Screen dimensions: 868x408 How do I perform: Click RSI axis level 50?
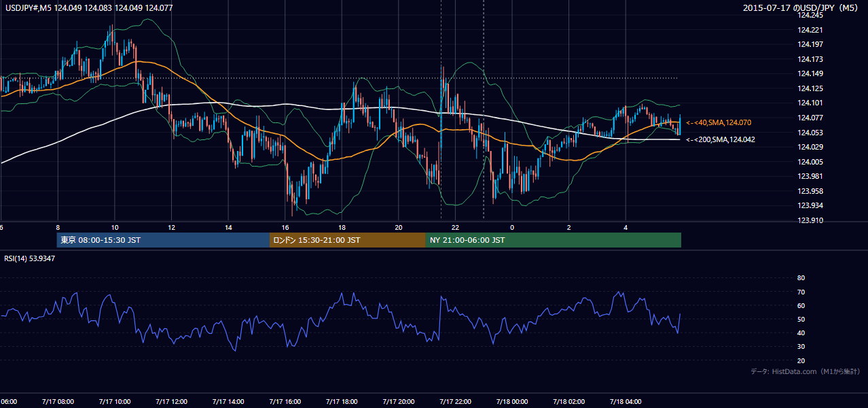[801, 319]
